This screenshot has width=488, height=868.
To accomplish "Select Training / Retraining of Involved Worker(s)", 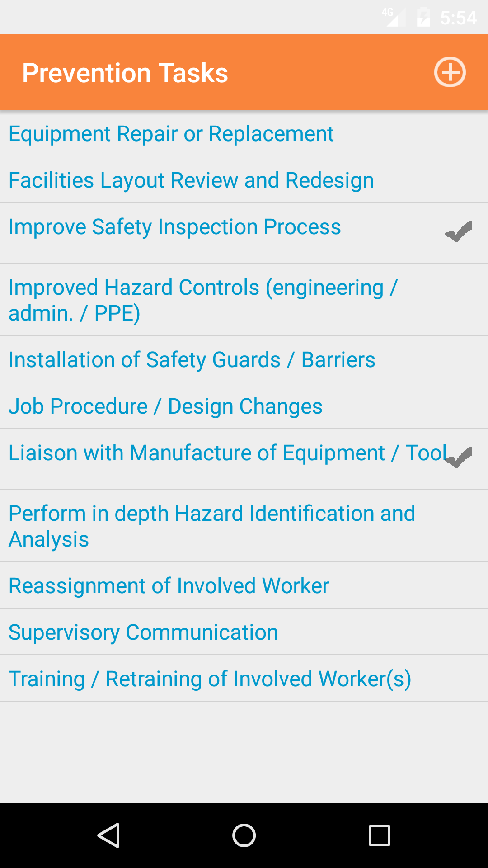I will 210,679.
